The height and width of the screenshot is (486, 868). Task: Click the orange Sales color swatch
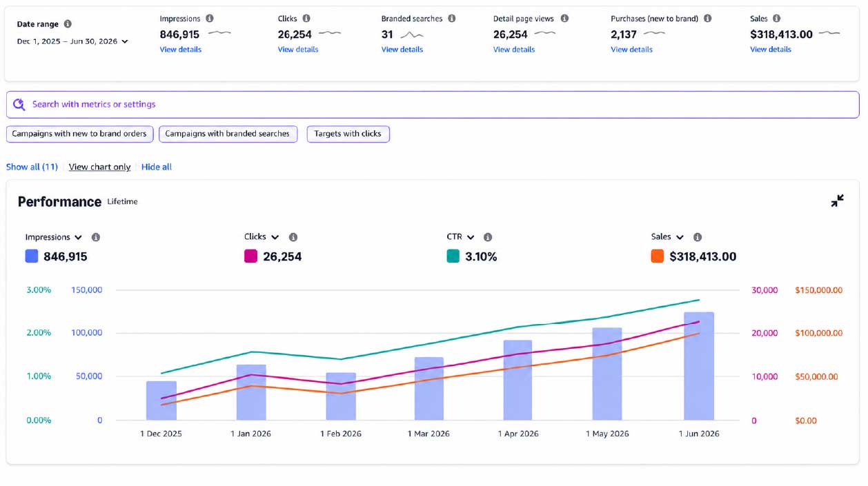[658, 256]
